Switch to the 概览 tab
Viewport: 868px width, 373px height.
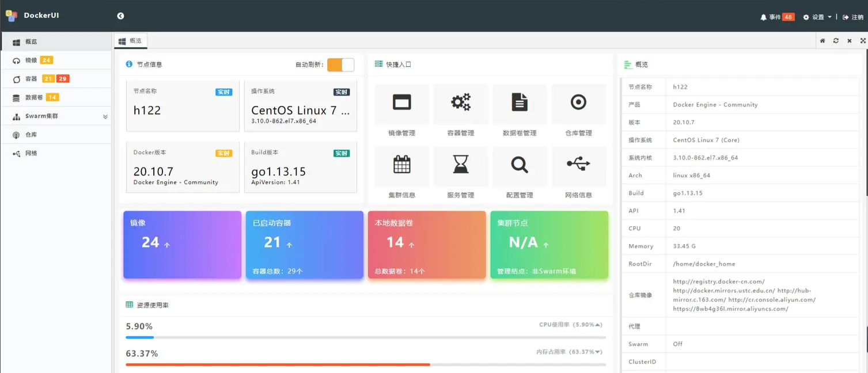(131, 41)
